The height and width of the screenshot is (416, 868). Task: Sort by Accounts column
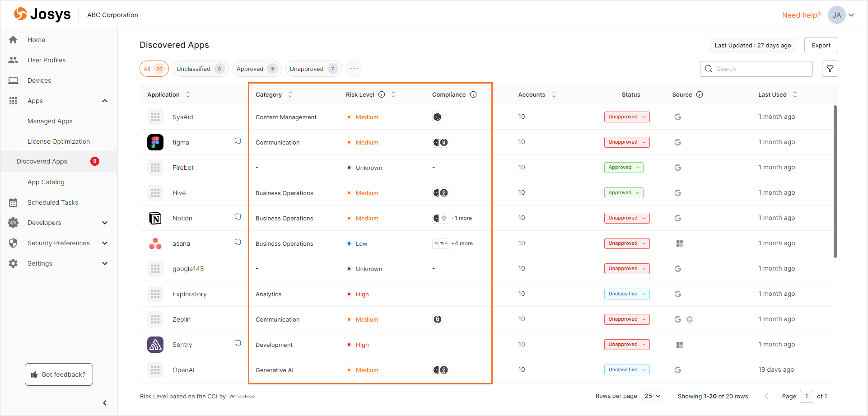point(554,94)
